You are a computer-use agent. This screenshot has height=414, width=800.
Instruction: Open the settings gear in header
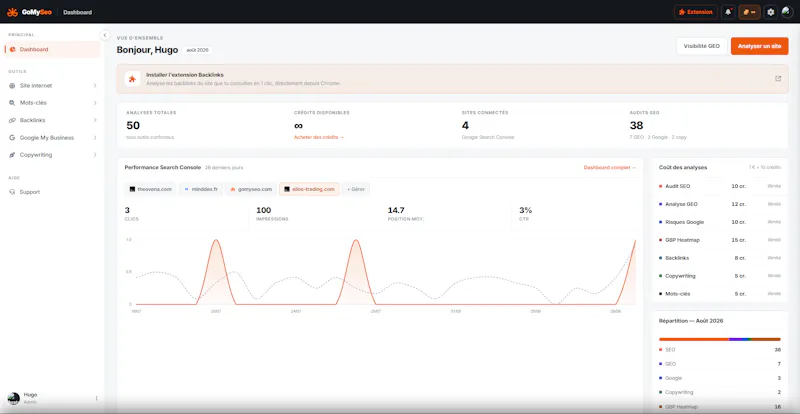pos(770,12)
